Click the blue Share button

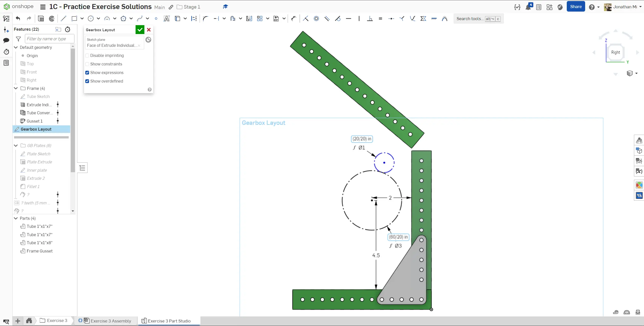coord(576,7)
